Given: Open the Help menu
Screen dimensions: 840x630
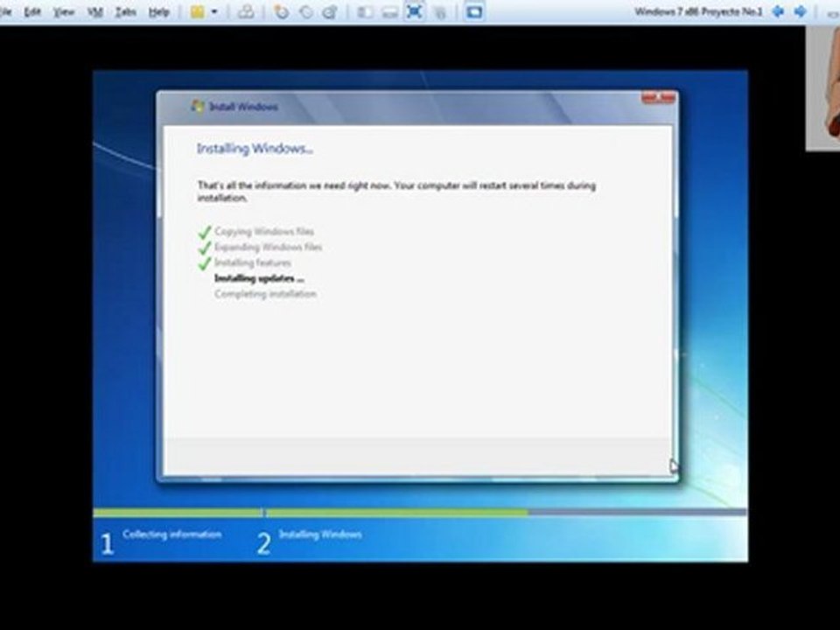Looking at the screenshot, I should (x=158, y=11).
